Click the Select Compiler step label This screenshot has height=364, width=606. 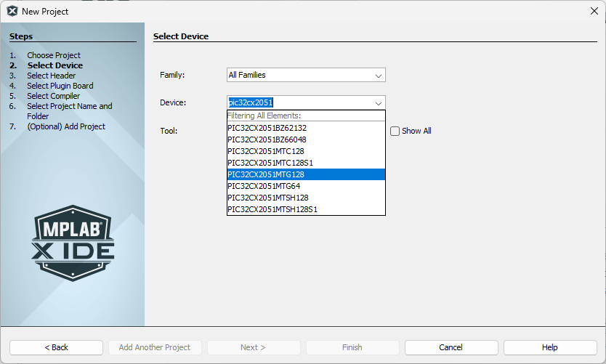coord(54,96)
